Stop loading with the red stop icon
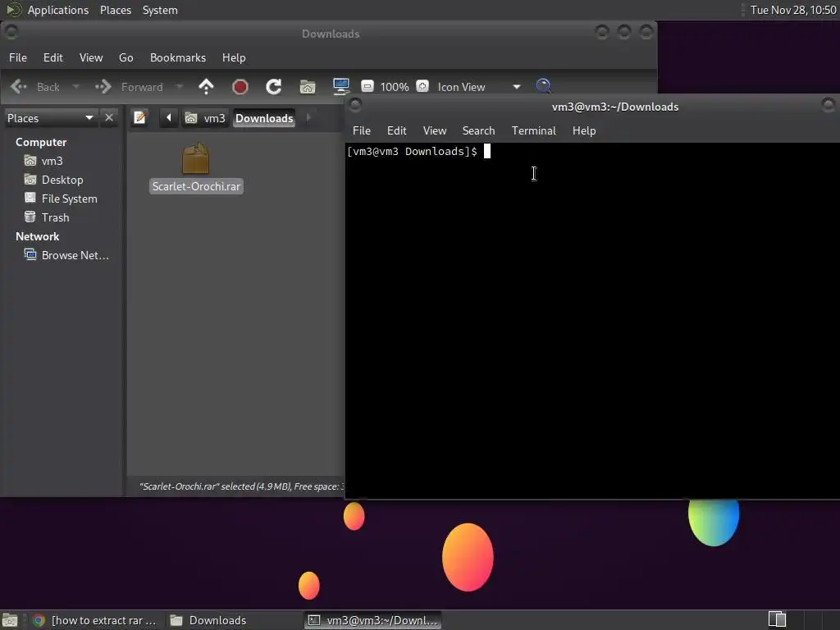 coord(240,86)
